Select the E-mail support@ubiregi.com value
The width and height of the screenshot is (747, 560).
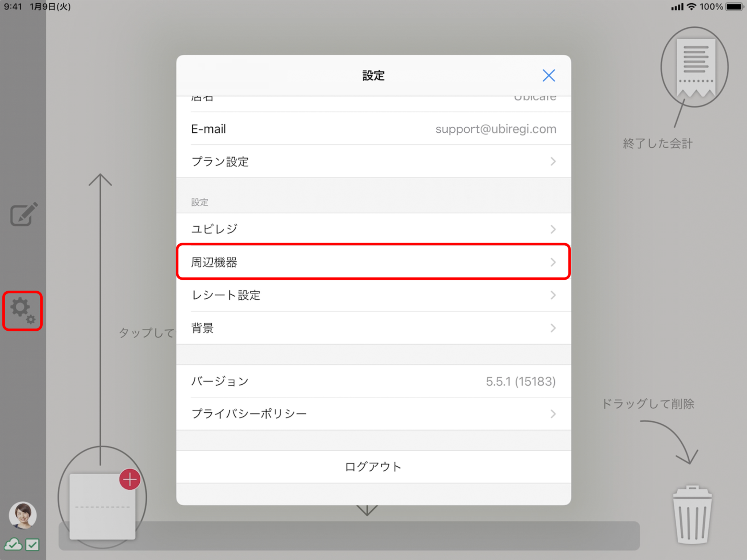(x=496, y=129)
